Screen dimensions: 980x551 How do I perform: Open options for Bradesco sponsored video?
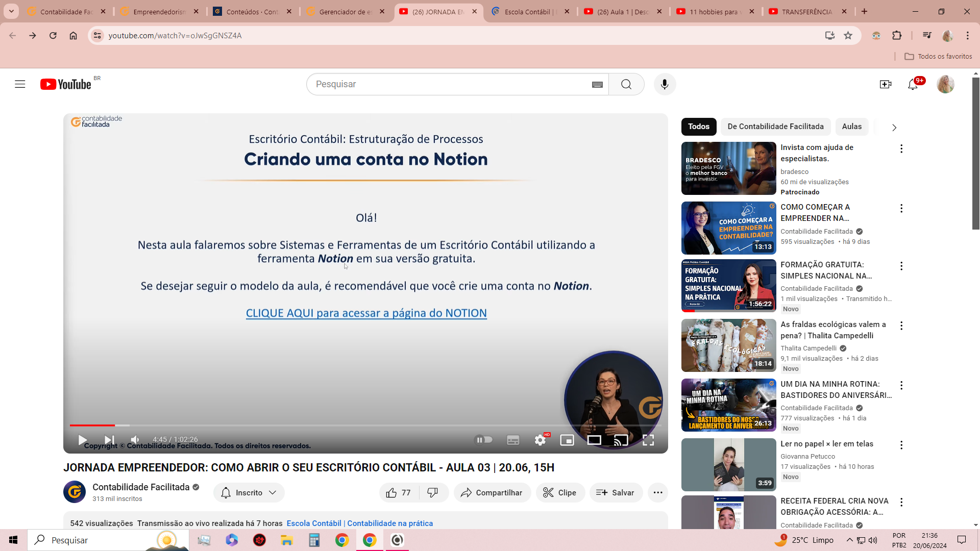click(x=901, y=148)
